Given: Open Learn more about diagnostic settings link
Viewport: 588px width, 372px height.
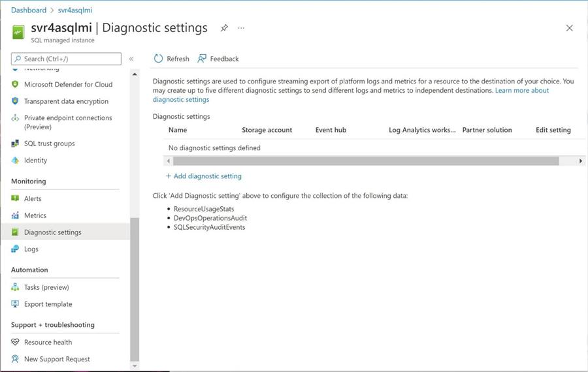Looking at the screenshot, I should click(x=521, y=91).
